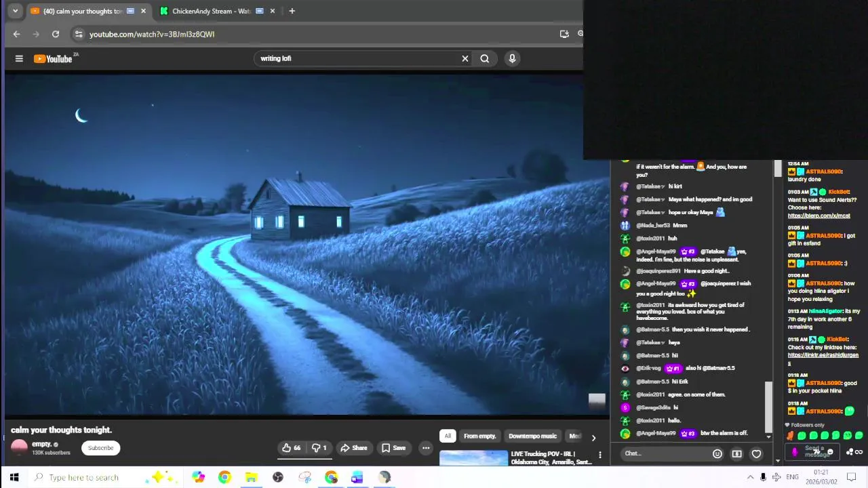Expand the tab search dropdown arrow
This screenshot has height=488, width=868.
pos(15,11)
